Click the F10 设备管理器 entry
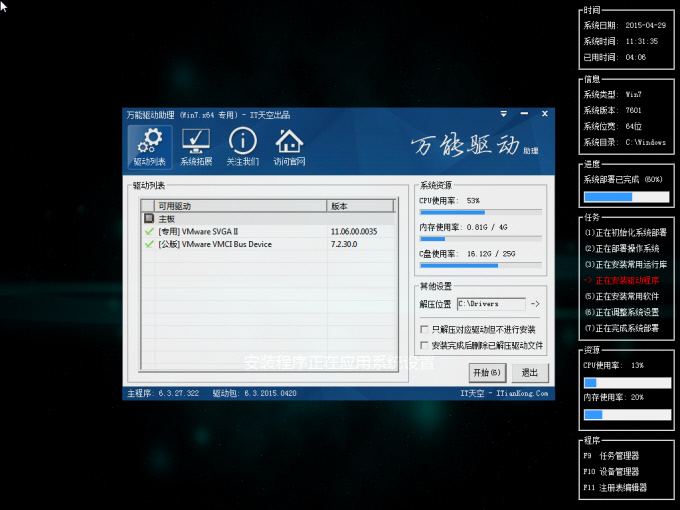The image size is (680, 510). (x=611, y=471)
